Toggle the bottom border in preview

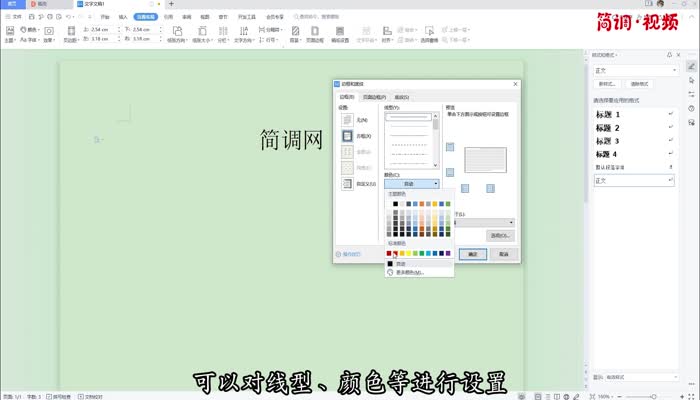[450, 172]
